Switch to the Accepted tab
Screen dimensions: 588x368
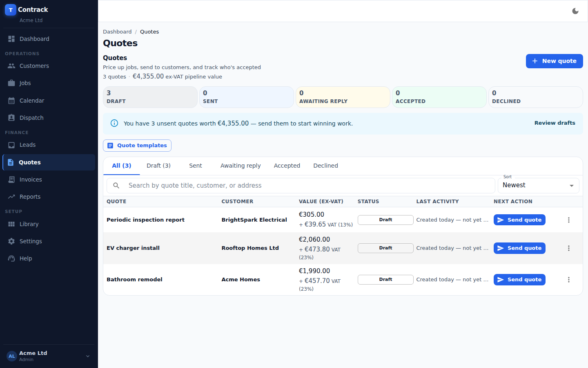(x=287, y=166)
